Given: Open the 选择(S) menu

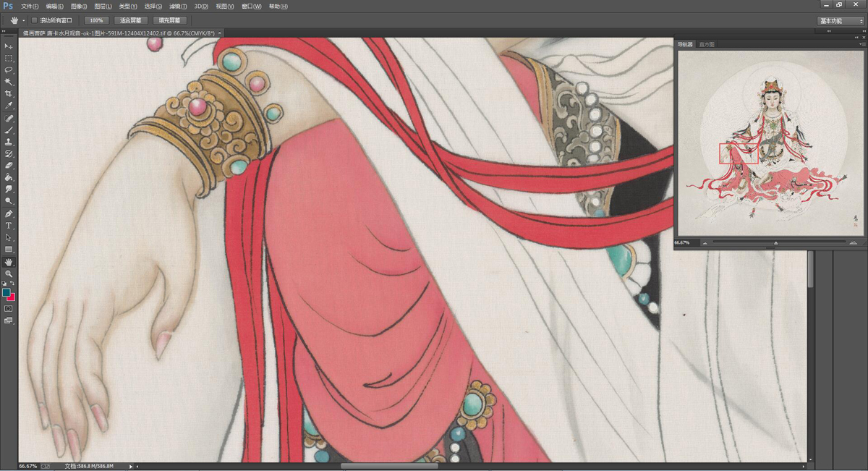Looking at the screenshot, I should point(153,6).
